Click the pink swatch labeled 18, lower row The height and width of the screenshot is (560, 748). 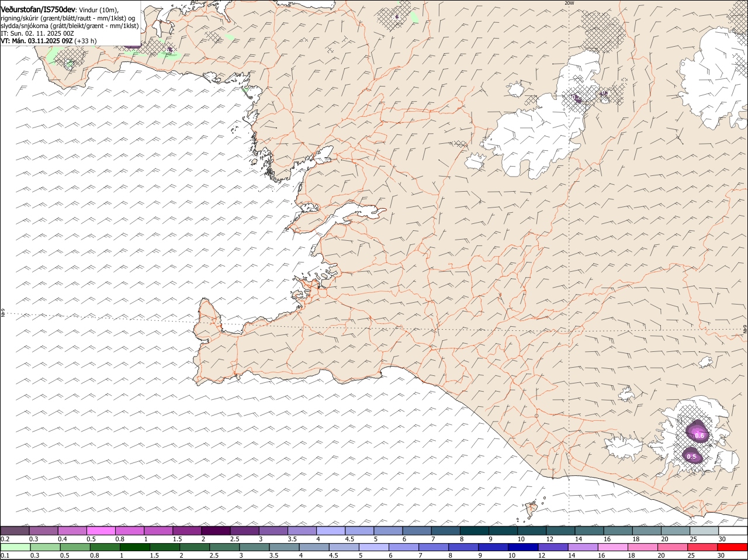(643, 547)
